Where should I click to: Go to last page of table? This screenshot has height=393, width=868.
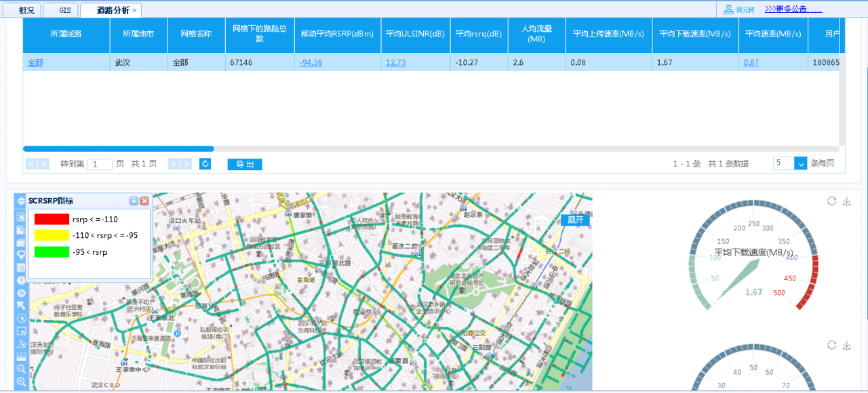185,164
